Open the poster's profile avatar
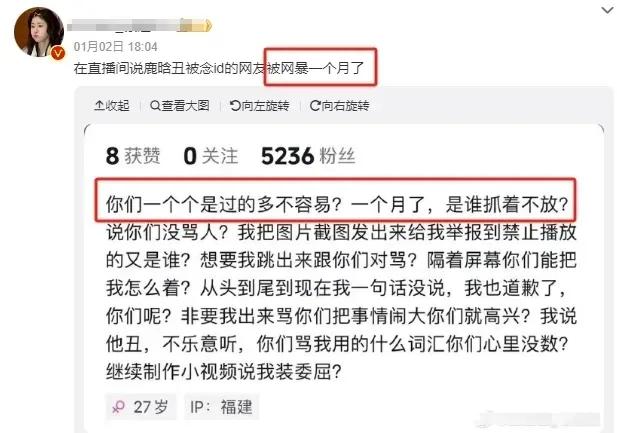This screenshot has width=617, height=433. pos(39,32)
